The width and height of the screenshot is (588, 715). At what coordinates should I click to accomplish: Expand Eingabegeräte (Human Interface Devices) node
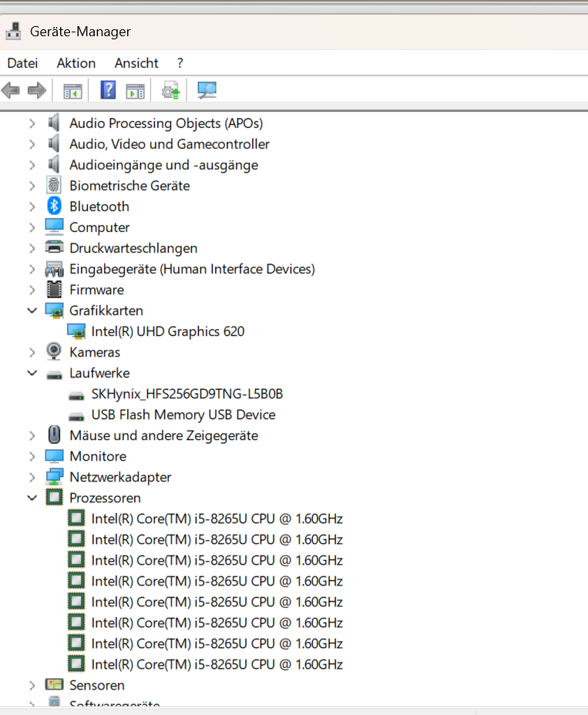[x=32, y=270]
